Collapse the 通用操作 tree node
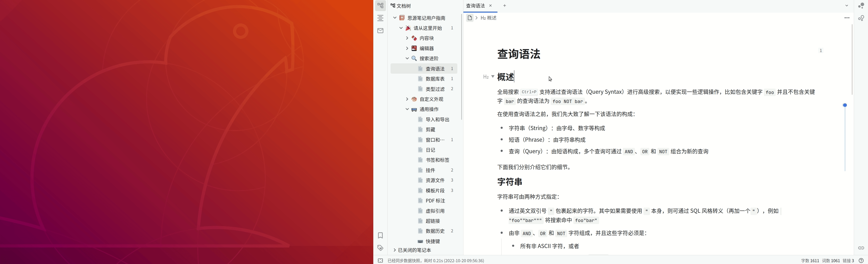The height and width of the screenshot is (264, 868). point(407,109)
